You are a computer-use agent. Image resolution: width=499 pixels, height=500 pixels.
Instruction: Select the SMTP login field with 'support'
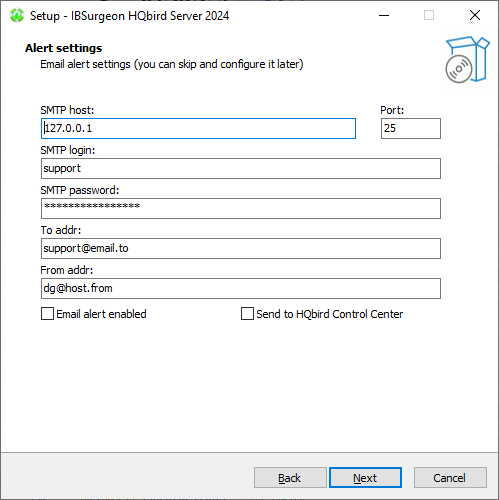click(x=241, y=168)
